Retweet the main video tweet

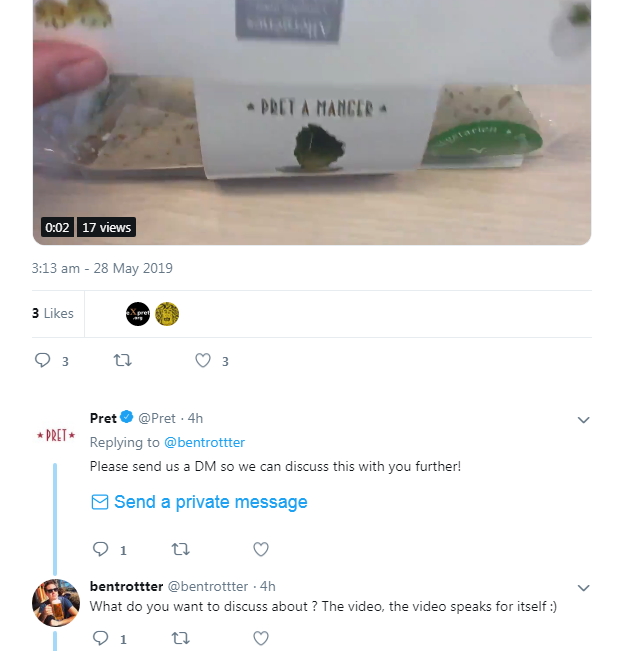123,361
